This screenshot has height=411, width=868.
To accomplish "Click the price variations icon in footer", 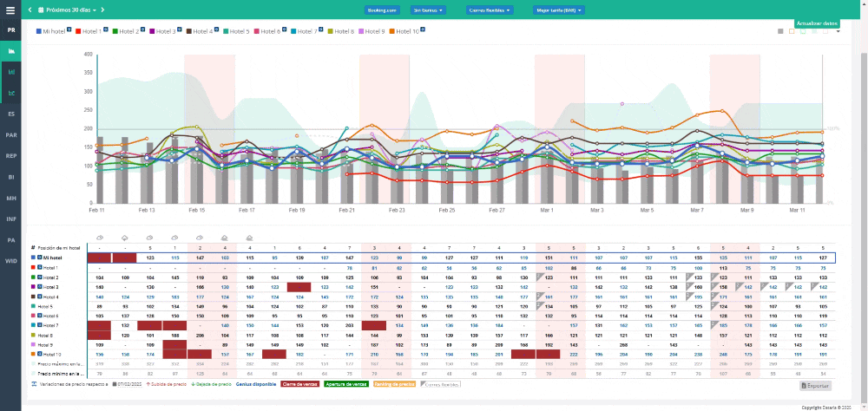I will coord(35,382).
